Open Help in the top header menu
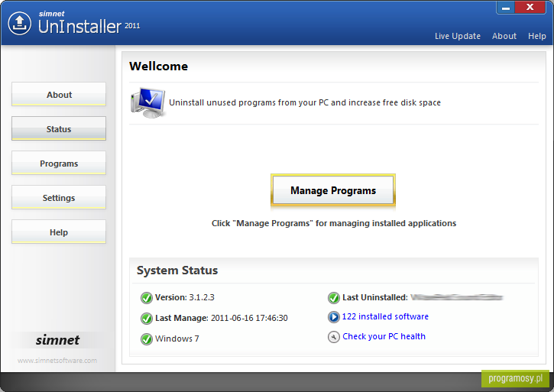 (536, 36)
